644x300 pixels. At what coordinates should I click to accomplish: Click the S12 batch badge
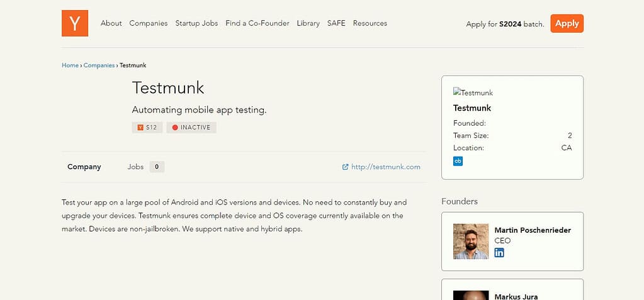pos(147,128)
